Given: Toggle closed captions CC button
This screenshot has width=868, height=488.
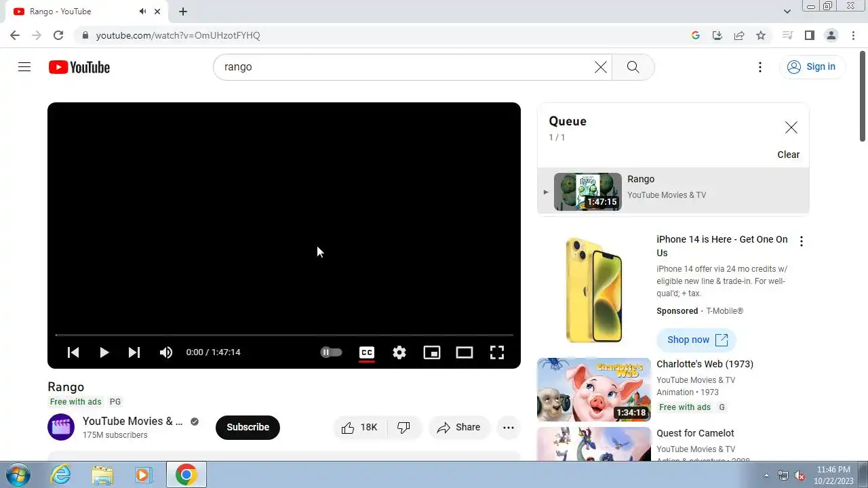Looking at the screenshot, I should click(x=367, y=352).
